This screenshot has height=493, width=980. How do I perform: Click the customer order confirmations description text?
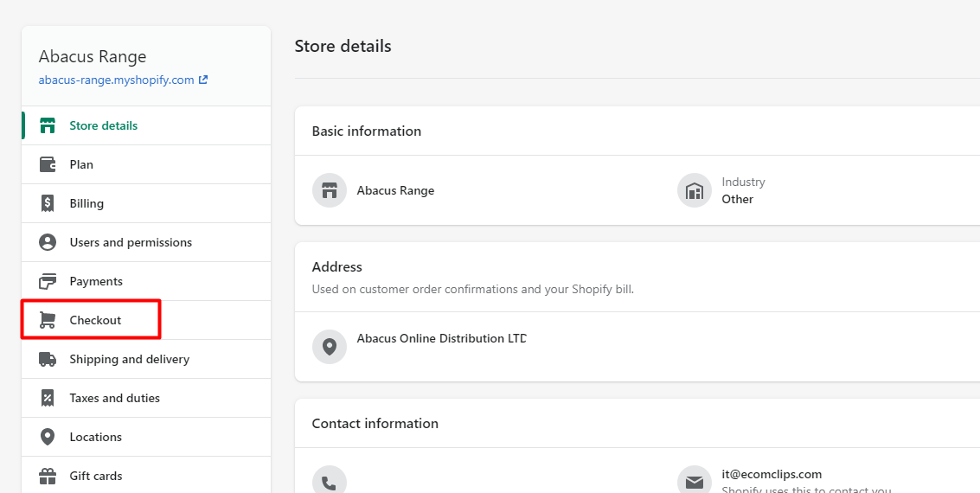point(473,289)
